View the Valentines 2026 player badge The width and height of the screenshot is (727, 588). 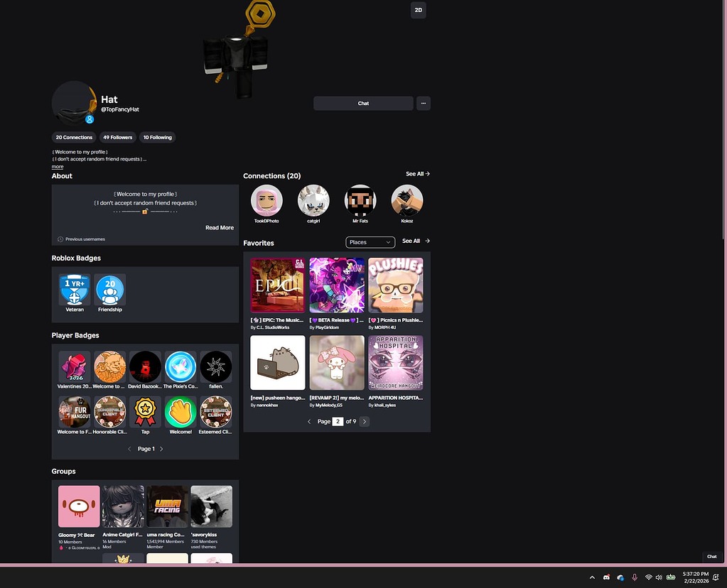coord(75,366)
